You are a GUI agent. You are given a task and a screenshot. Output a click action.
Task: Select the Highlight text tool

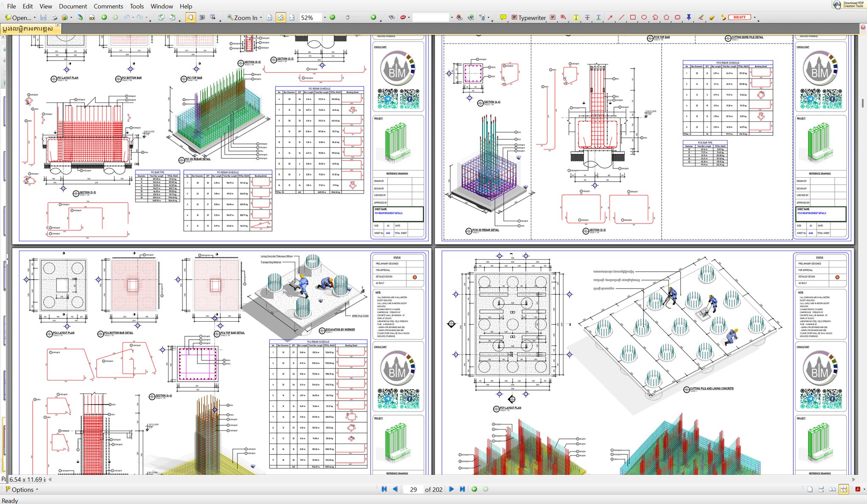pos(576,17)
